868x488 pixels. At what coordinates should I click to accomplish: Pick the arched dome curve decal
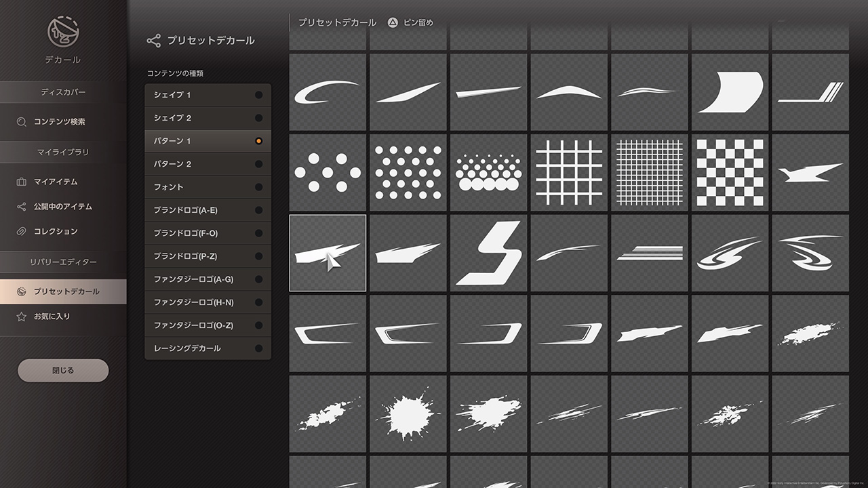pyautogui.click(x=570, y=91)
